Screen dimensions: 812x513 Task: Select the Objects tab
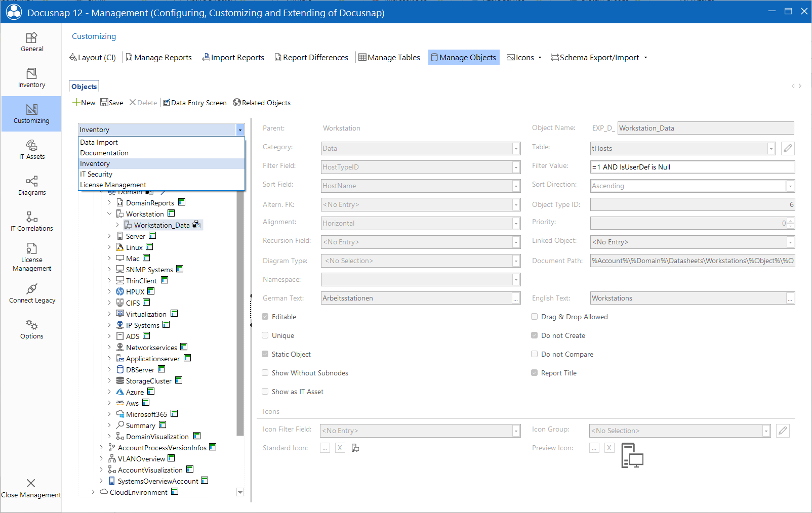pyautogui.click(x=84, y=87)
